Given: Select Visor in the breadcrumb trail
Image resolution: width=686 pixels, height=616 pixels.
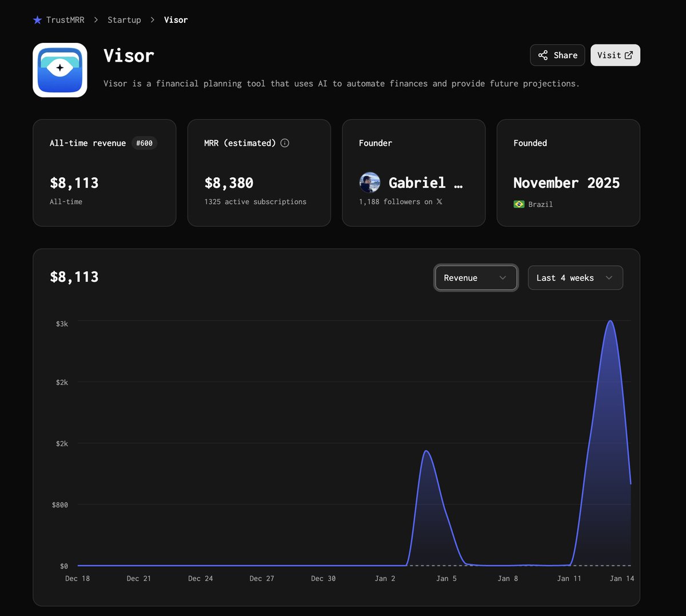Looking at the screenshot, I should (176, 19).
